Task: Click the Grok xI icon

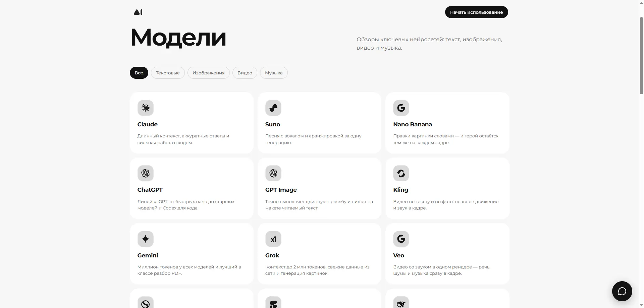Action: point(273,239)
